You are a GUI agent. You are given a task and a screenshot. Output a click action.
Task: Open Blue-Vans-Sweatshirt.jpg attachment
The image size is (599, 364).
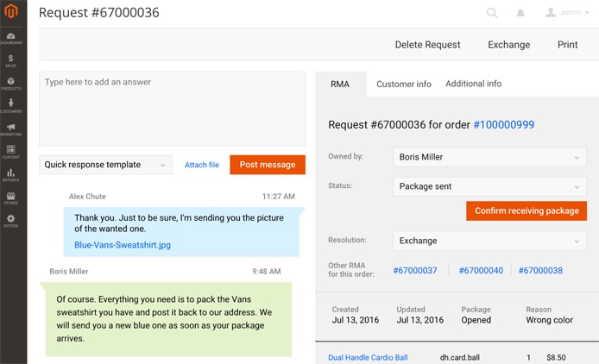click(123, 245)
